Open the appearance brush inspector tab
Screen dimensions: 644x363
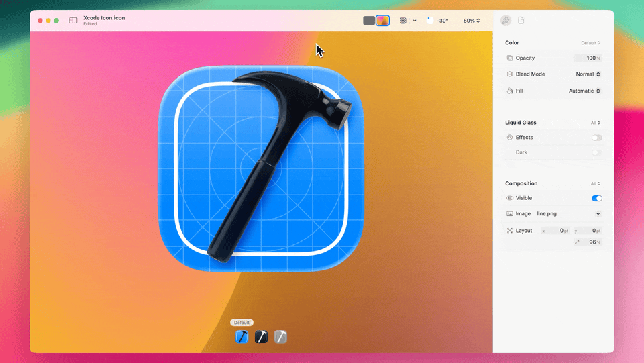pos(506,21)
